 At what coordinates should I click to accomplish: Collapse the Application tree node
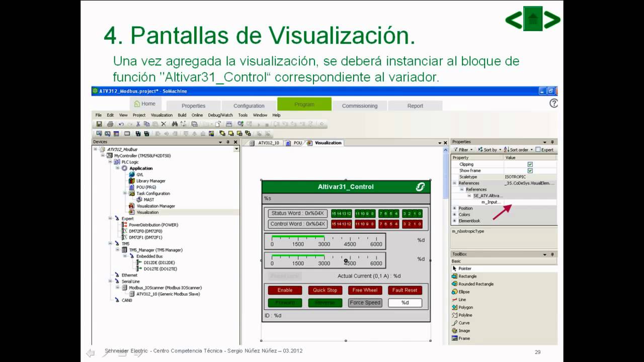[x=118, y=168]
